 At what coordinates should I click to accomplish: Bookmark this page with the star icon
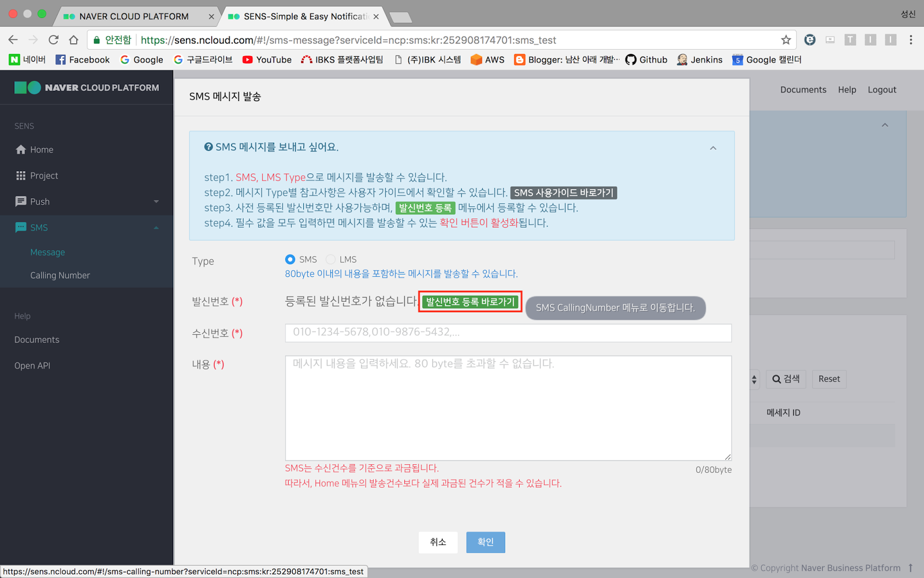(x=785, y=40)
